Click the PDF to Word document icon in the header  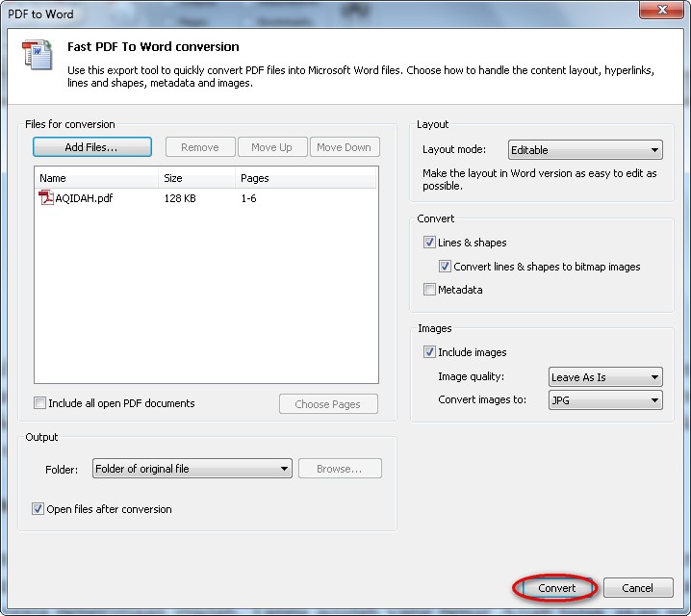pyautogui.click(x=38, y=55)
